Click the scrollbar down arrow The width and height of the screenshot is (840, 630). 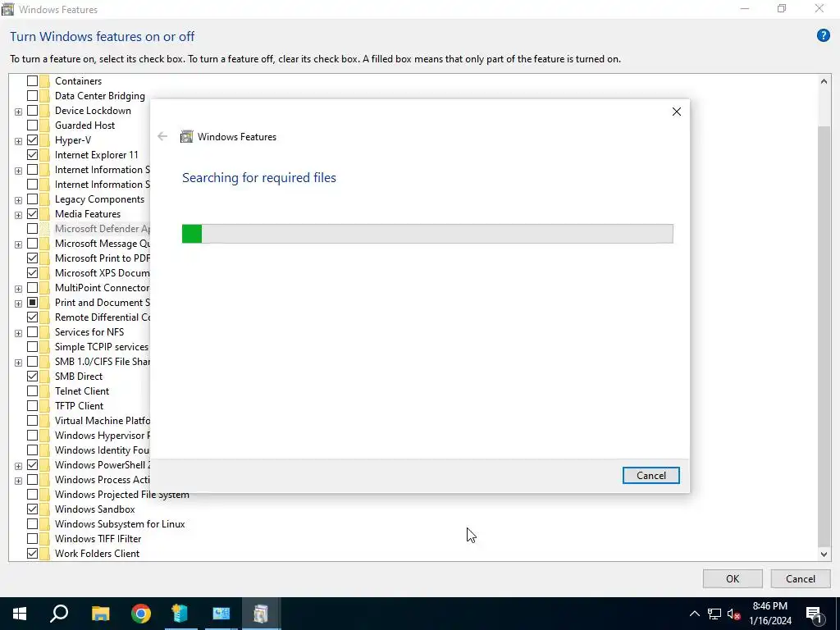pos(824,555)
